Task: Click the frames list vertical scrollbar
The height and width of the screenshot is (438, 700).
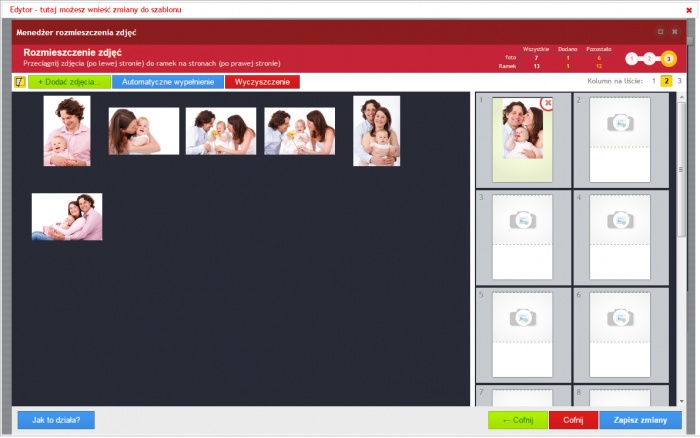Action: (x=682, y=200)
